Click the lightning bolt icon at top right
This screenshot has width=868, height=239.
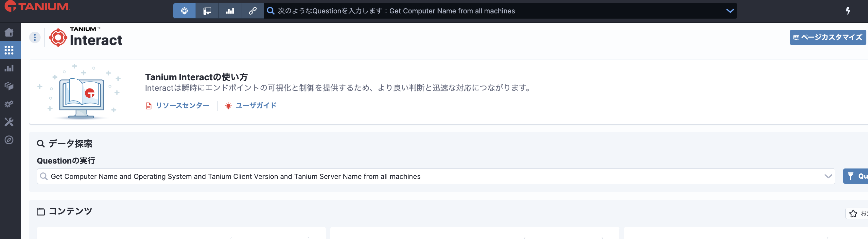[x=848, y=11]
